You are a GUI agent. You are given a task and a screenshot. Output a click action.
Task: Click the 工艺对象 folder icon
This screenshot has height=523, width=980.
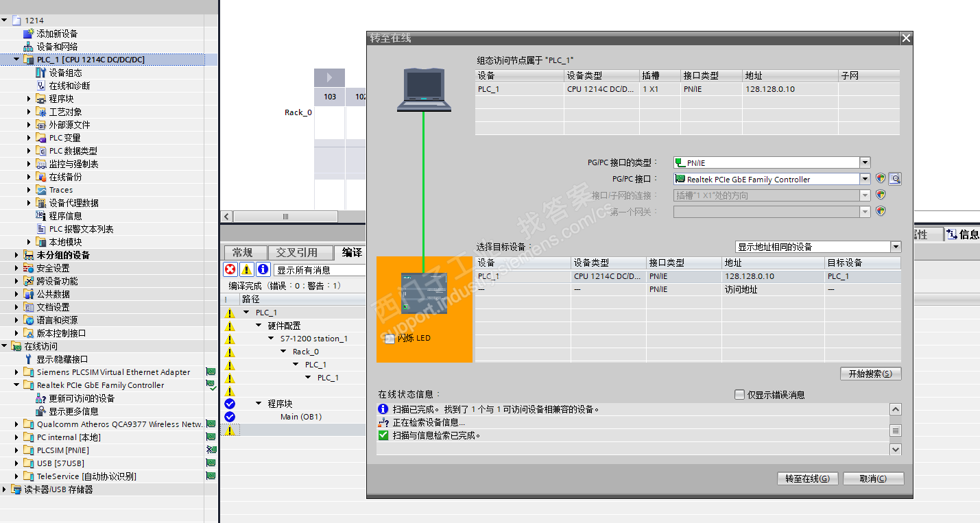tap(40, 112)
